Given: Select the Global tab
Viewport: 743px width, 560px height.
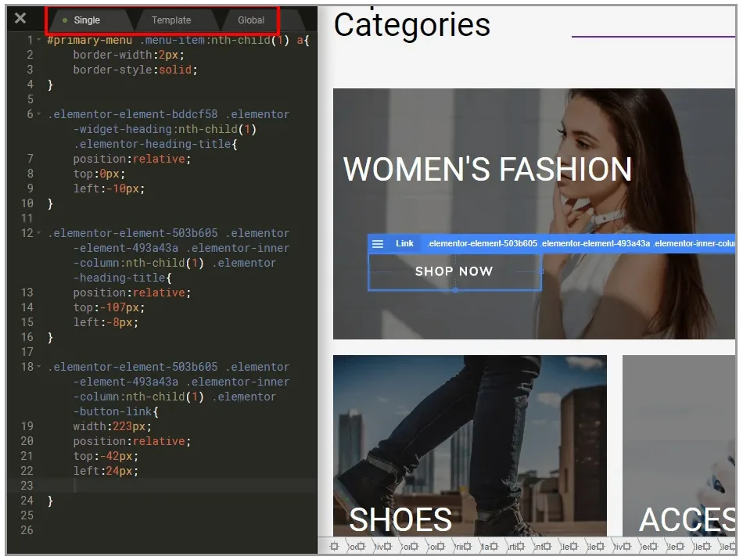Looking at the screenshot, I should coord(251,20).
